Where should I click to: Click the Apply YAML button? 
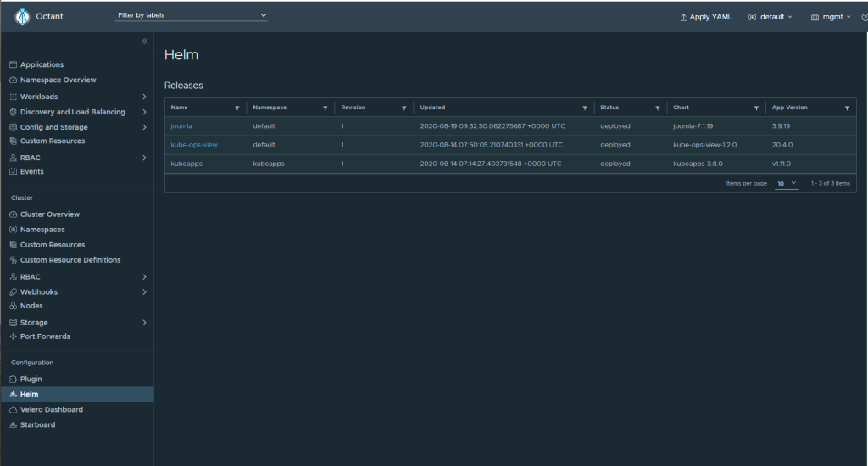pyautogui.click(x=705, y=17)
